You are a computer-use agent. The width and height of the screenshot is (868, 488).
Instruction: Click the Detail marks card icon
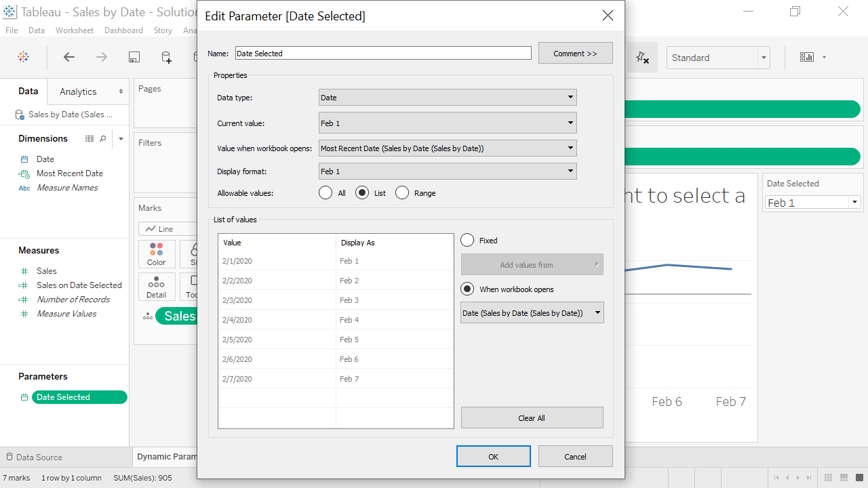[x=157, y=287]
